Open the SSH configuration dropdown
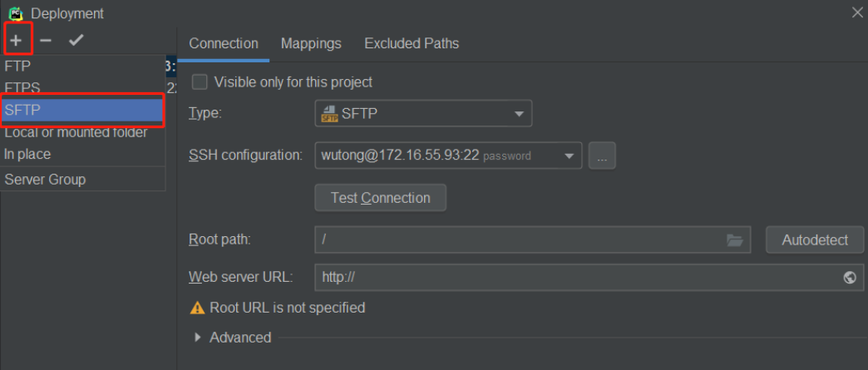The image size is (868, 370). coord(448,155)
